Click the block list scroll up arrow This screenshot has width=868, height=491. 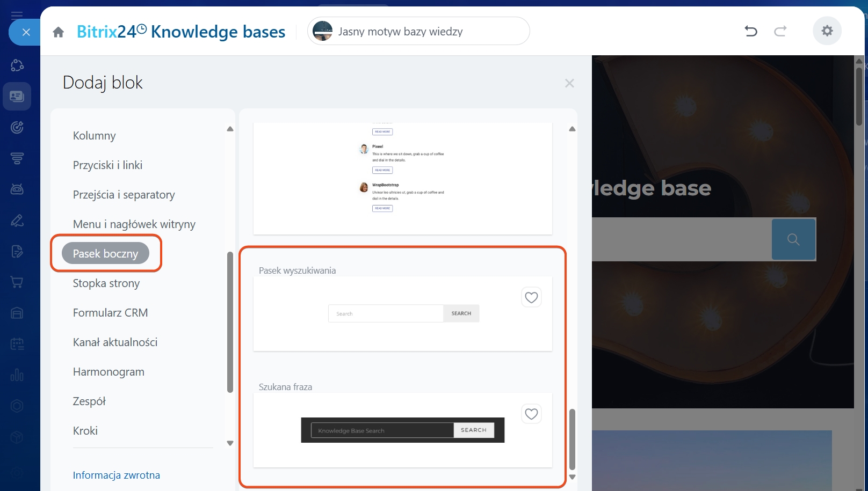click(x=572, y=129)
